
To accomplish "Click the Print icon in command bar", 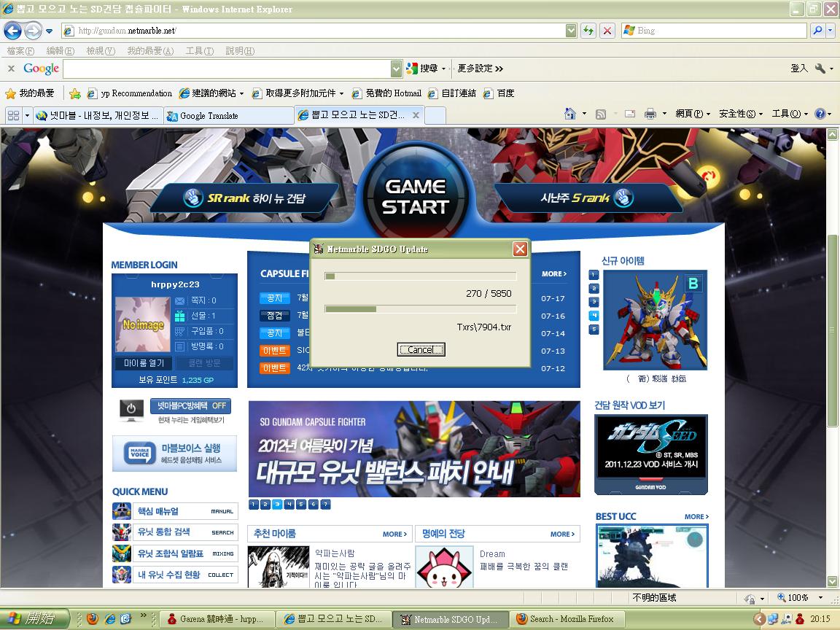I will 650,114.
